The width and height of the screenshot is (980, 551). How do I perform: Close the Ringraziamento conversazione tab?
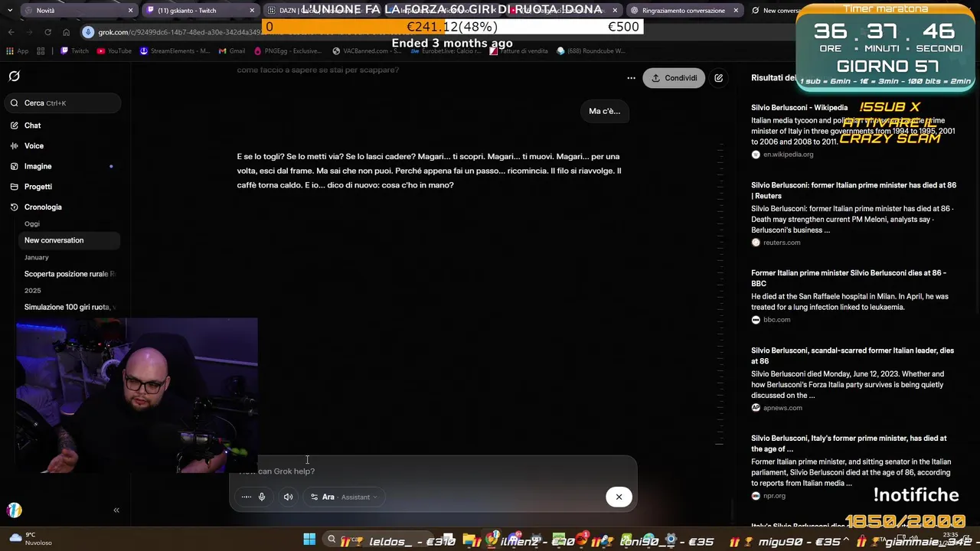(x=736, y=11)
